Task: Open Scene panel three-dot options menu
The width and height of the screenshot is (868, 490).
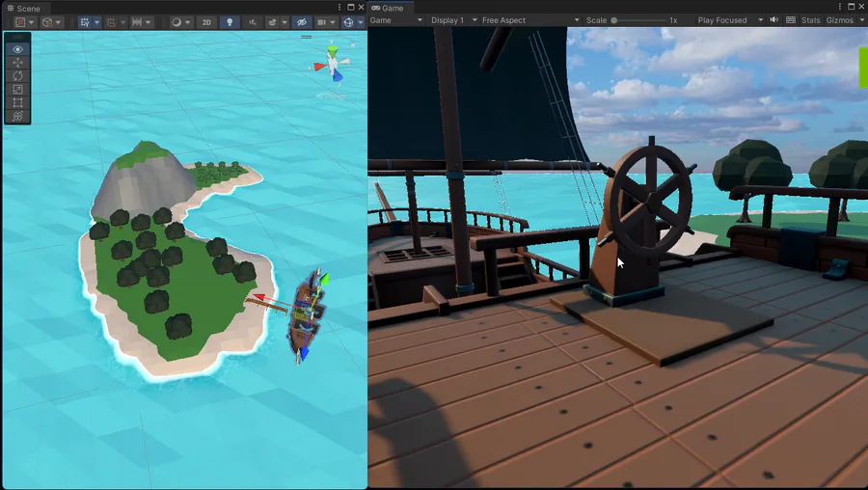Action: click(339, 7)
